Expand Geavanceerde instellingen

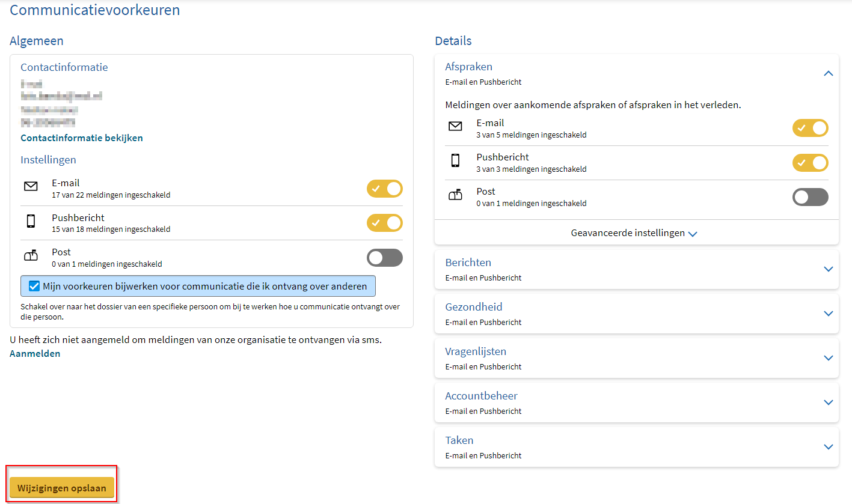(x=634, y=233)
